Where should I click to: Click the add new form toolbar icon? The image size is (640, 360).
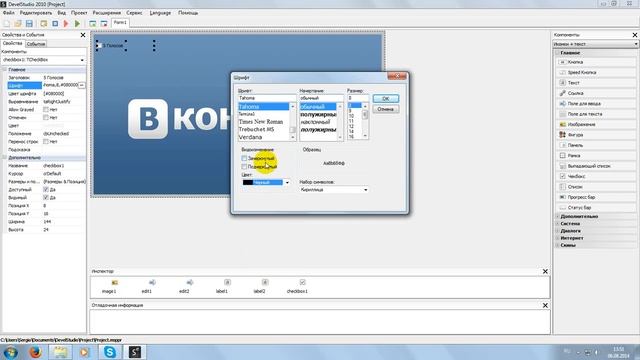93,24
